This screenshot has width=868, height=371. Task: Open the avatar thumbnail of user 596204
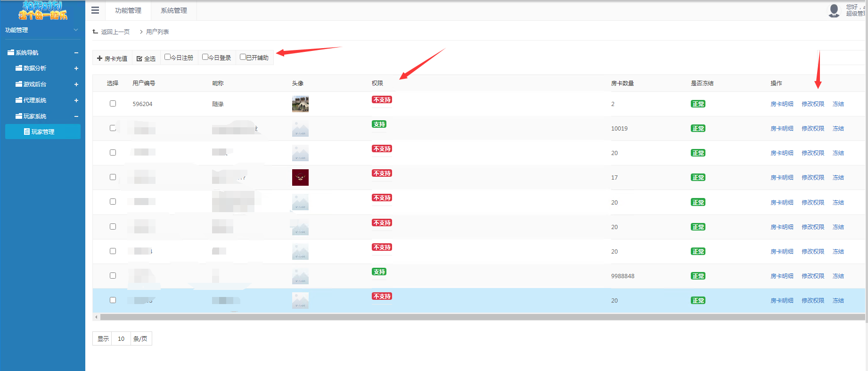click(x=300, y=104)
